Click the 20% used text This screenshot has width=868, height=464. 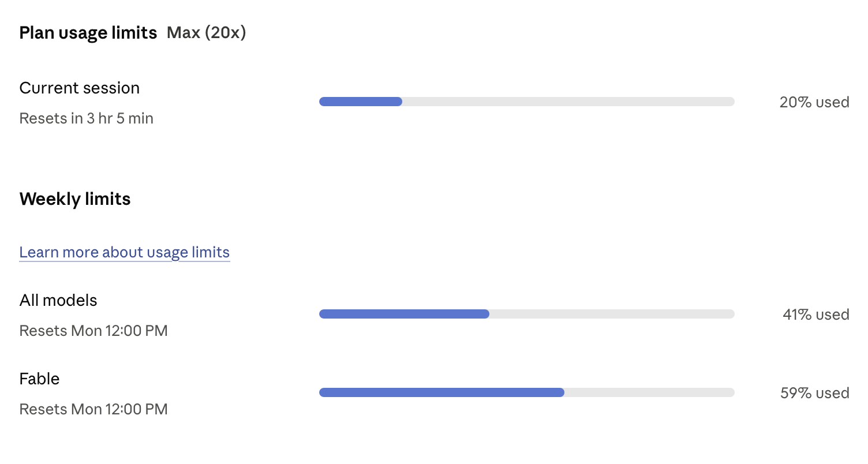(x=814, y=102)
